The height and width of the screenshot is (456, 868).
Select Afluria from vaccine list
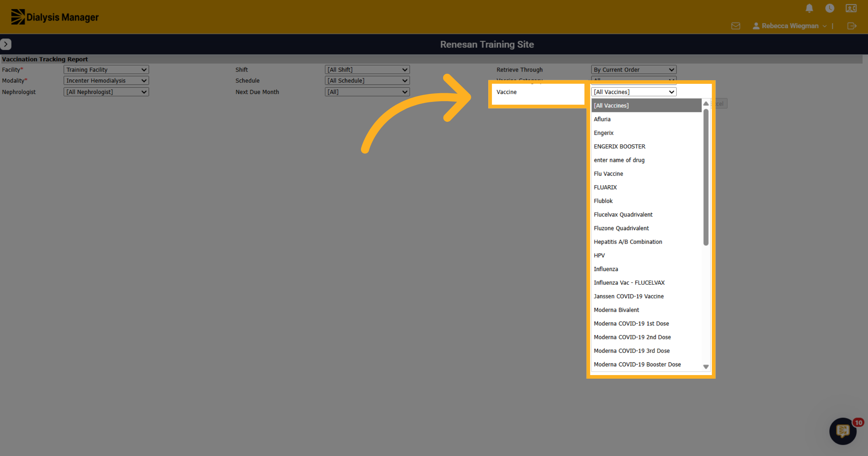point(646,119)
